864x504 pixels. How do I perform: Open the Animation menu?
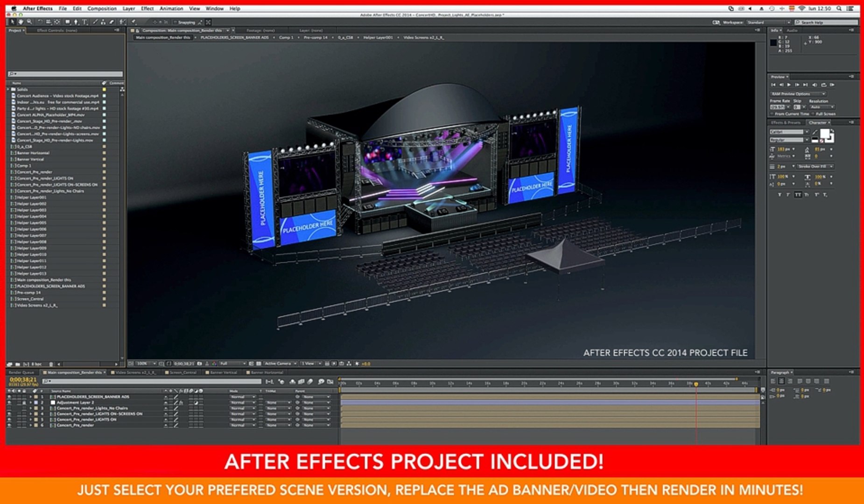171,8
